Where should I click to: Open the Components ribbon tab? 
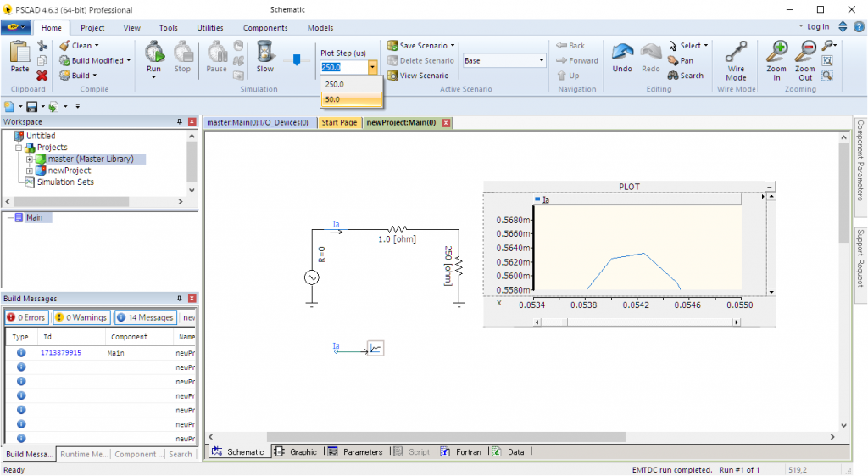(x=264, y=28)
